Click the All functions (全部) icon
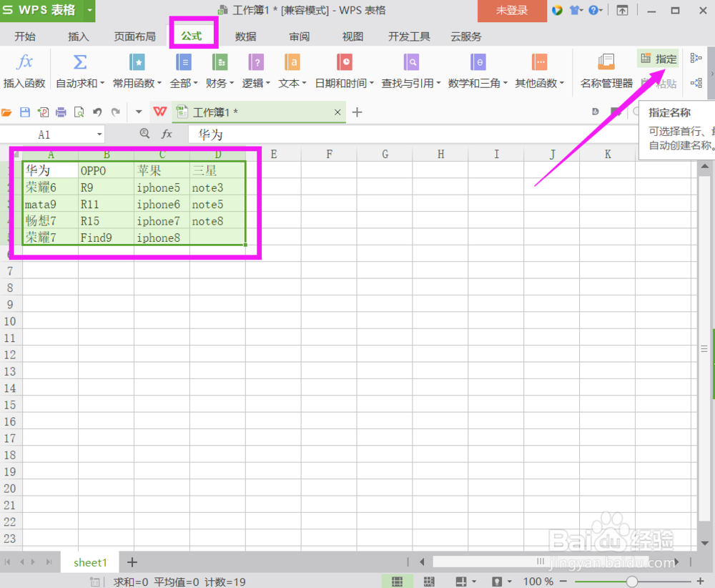The width and height of the screenshot is (715, 588). (x=184, y=62)
